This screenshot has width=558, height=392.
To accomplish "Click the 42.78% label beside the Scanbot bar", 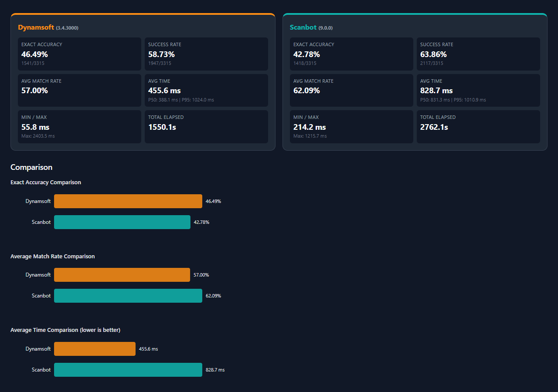I will [x=201, y=222].
